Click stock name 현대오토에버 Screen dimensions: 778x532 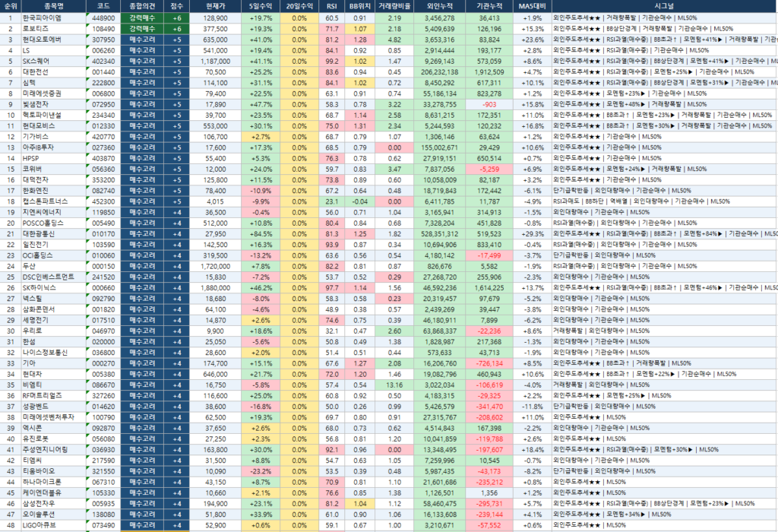click(x=43, y=40)
